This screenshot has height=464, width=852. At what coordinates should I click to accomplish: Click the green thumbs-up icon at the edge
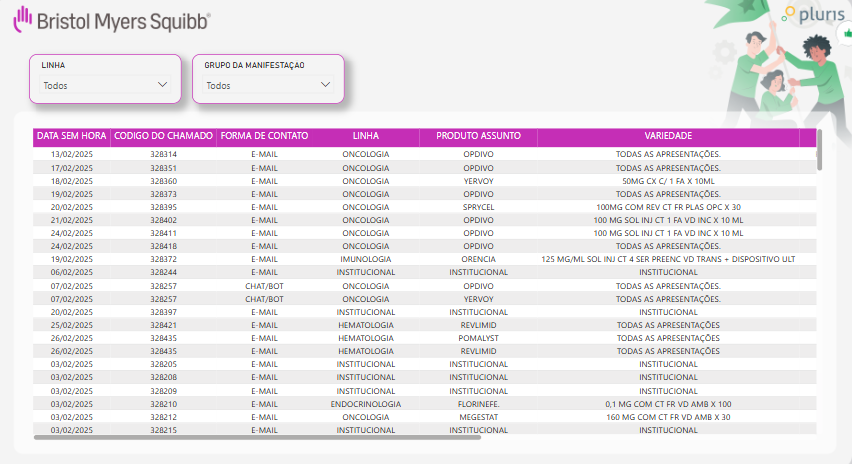click(847, 34)
